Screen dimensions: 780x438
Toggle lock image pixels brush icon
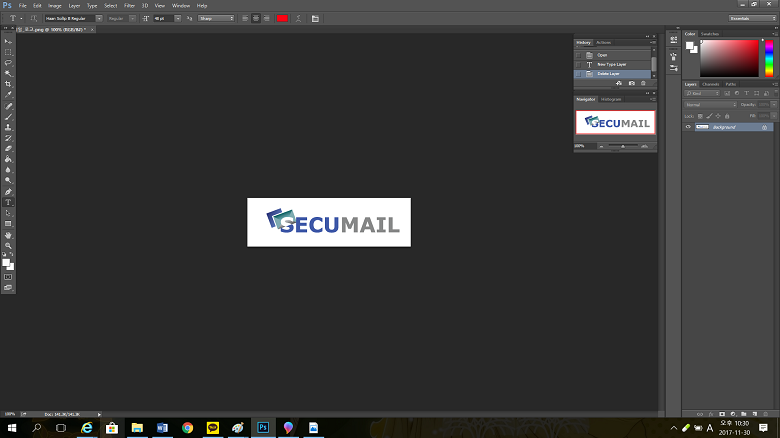(x=709, y=116)
